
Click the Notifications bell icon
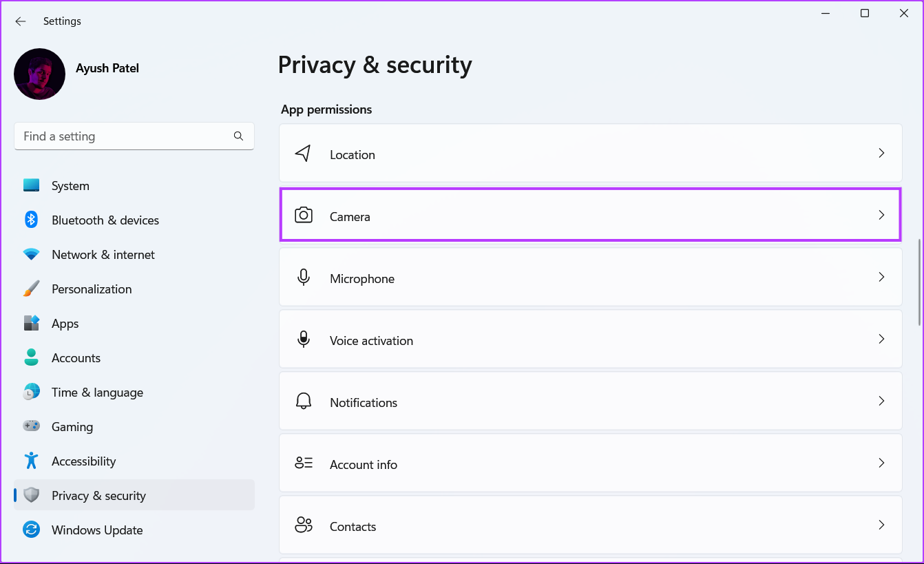pos(304,401)
